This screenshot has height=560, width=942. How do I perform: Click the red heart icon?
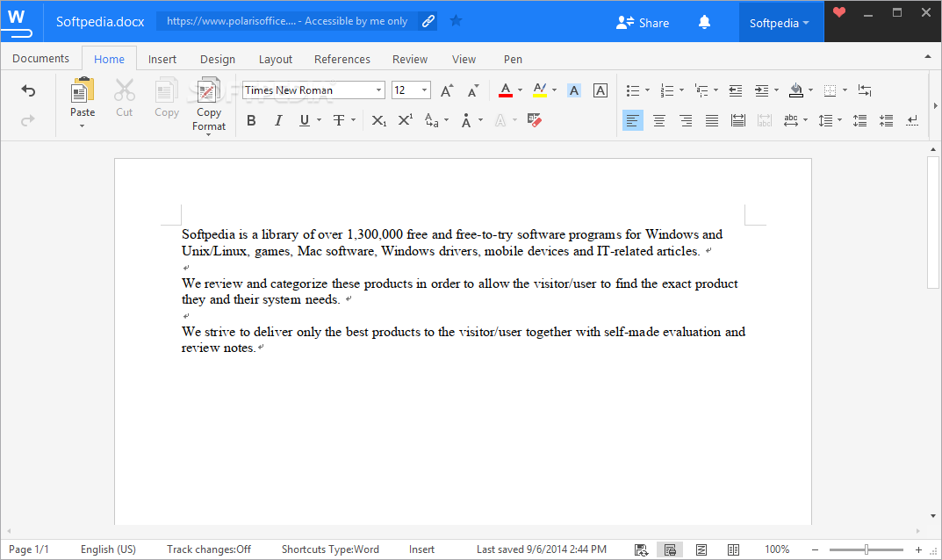click(x=839, y=12)
